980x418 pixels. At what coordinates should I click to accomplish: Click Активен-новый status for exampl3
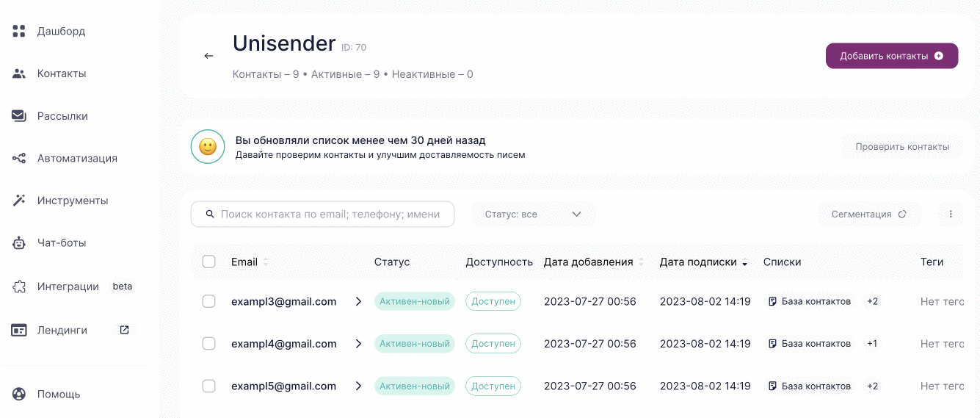(415, 301)
